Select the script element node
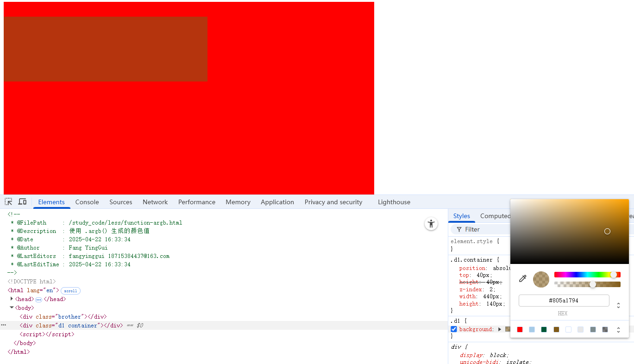 coord(47,334)
